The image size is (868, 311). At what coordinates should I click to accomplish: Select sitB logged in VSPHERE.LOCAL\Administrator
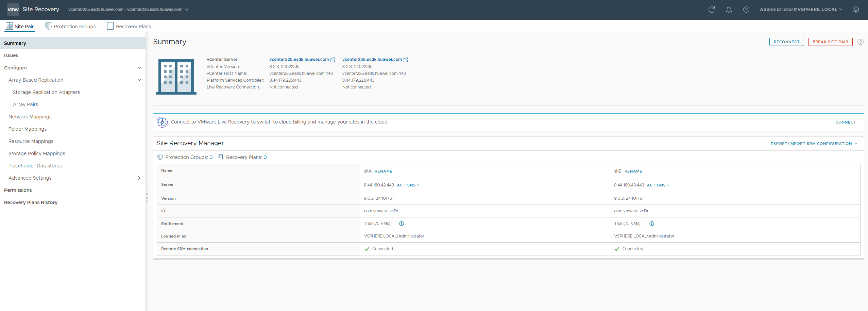(644, 236)
